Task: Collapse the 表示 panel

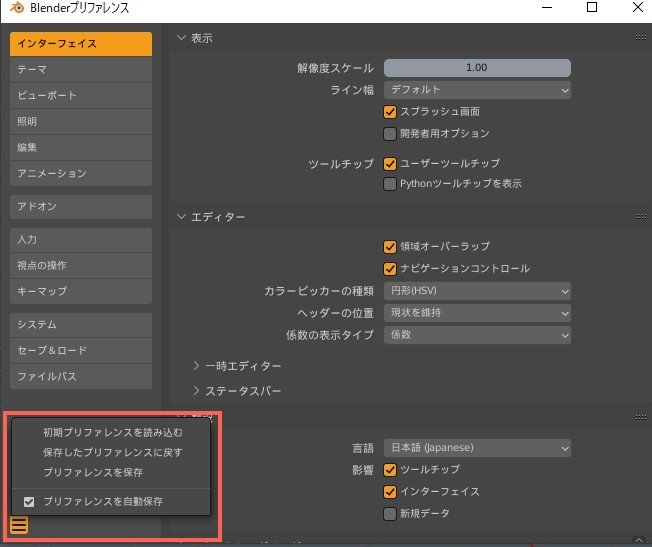Action: coord(181,38)
